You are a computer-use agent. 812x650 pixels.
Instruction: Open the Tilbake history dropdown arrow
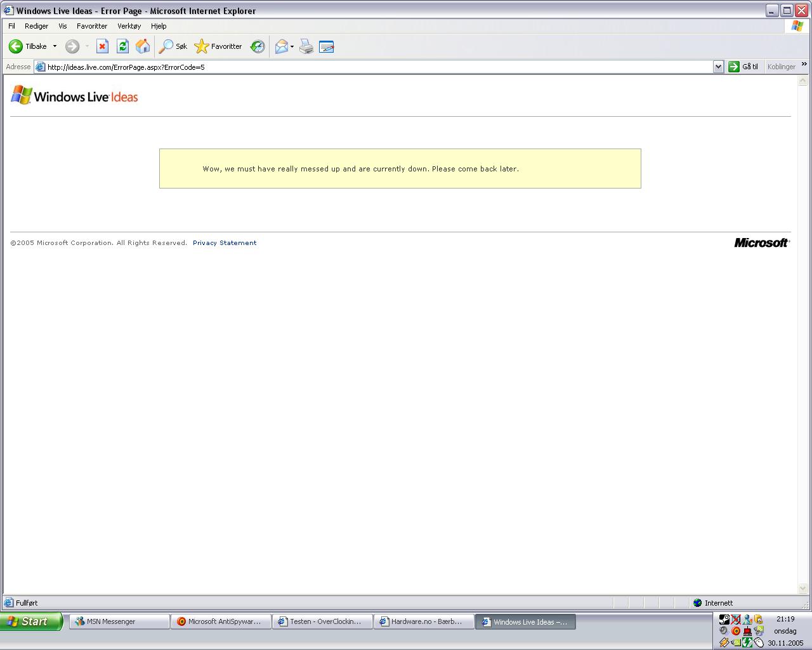coord(55,46)
